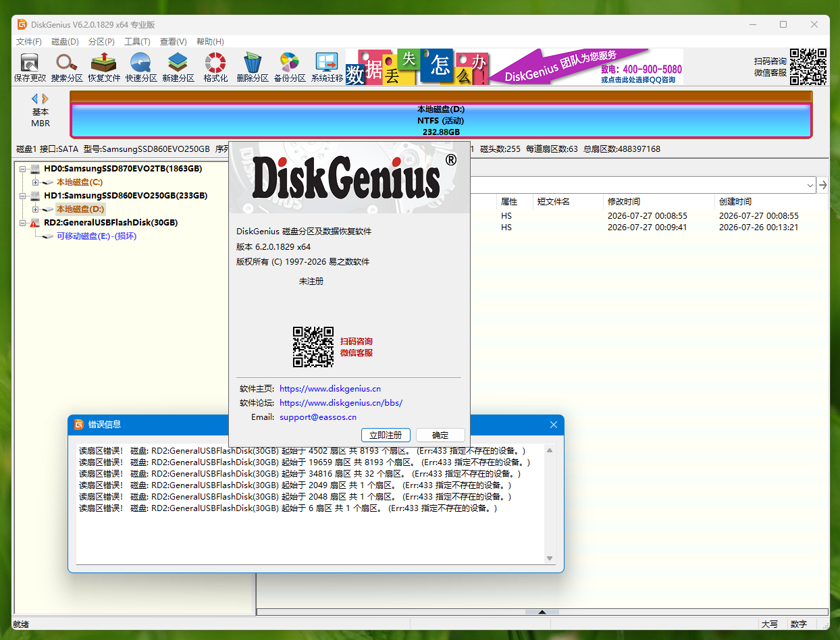Open the 帮助(H) menu

[210, 42]
